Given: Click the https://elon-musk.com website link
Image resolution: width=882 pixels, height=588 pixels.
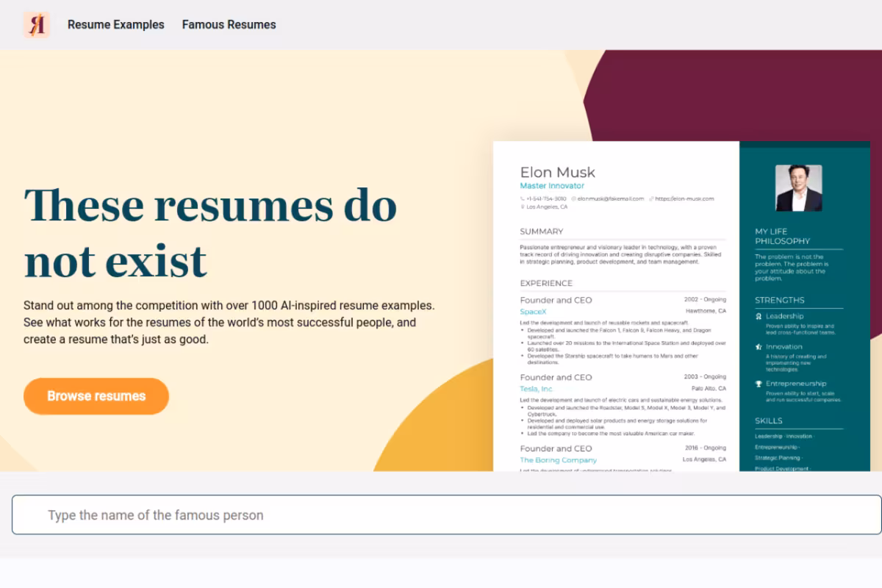Looking at the screenshot, I should 684,198.
